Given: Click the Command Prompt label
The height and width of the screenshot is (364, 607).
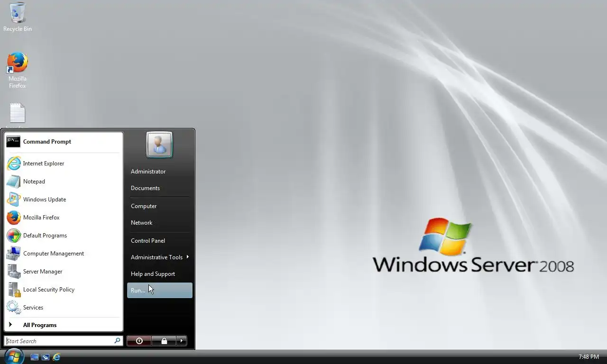Looking at the screenshot, I should pos(47,142).
